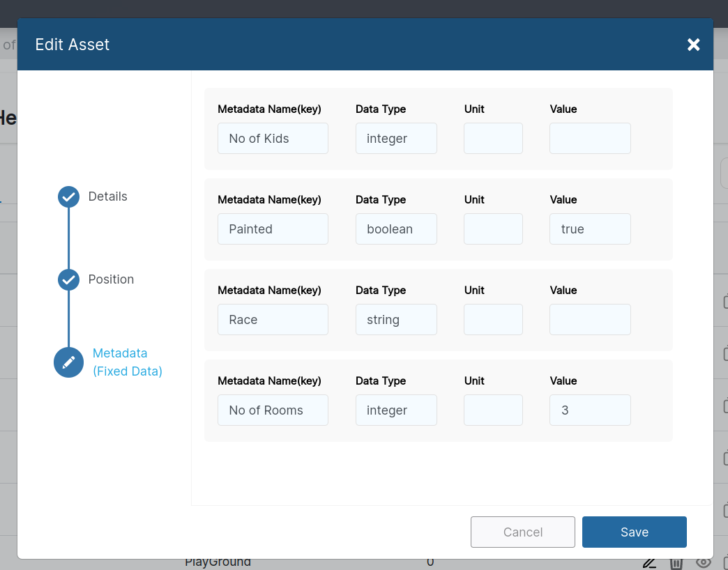Image resolution: width=728 pixels, height=570 pixels.
Task: Click the No of Rooms value field showing 3
Action: [x=590, y=410]
